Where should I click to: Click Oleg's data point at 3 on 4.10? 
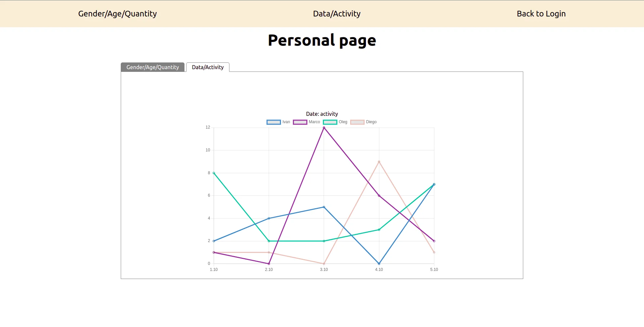pyautogui.click(x=379, y=230)
